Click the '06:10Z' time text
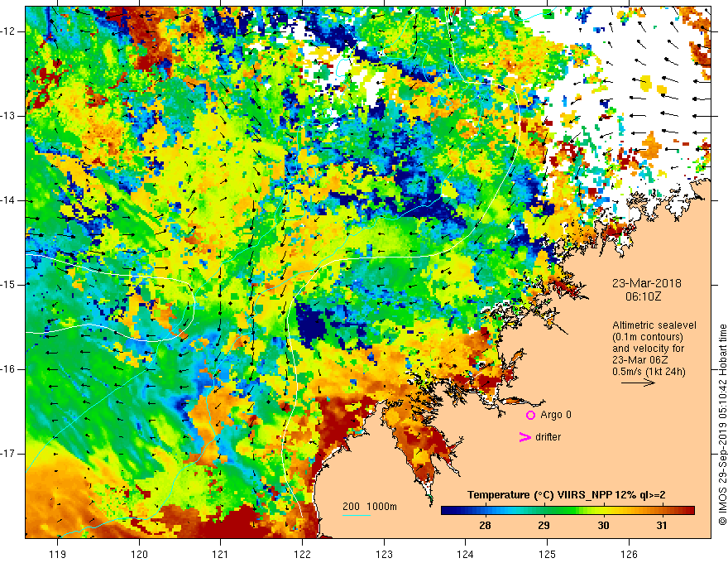 [643, 296]
